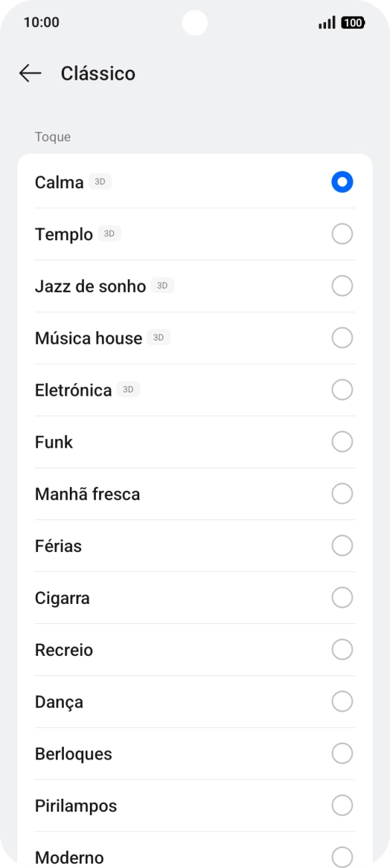This screenshot has width=390, height=868.
Task: Click the back arrow icon
Action: (31, 73)
